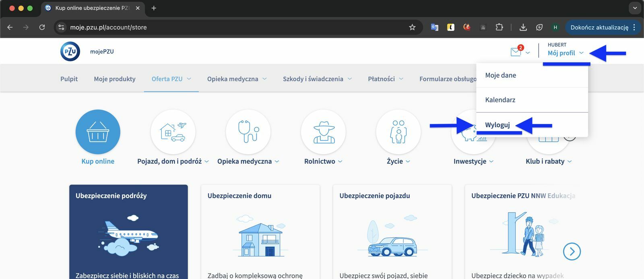Click the next arrow on product carousel
The height and width of the screenshot is (279, 644).
(572, 252)
